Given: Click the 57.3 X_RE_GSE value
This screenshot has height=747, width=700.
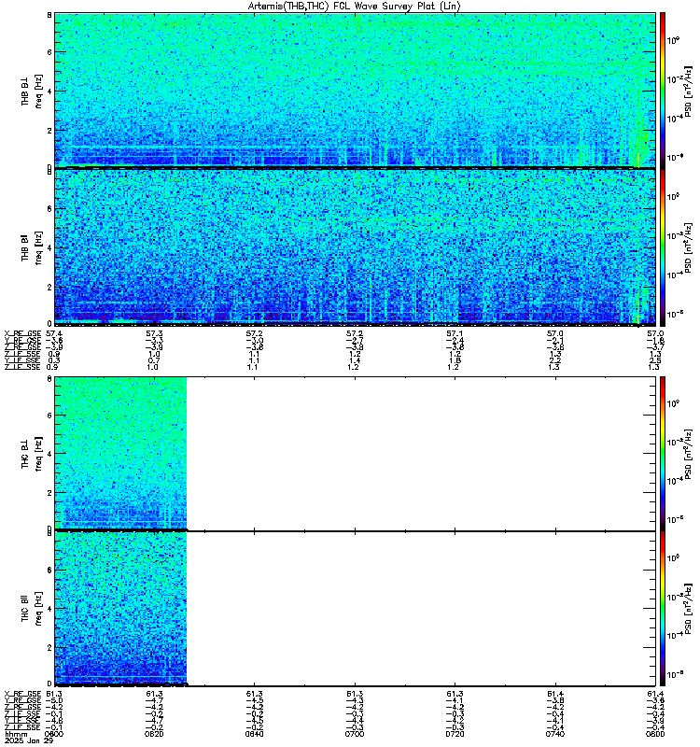Looking at the screenshot, I should pyautogui.click(x=154, y=333).
